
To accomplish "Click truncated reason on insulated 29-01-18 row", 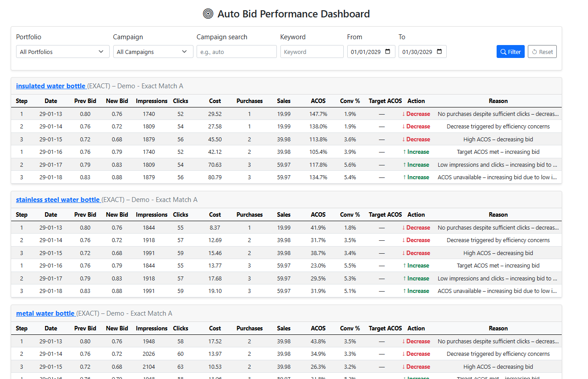I will coord(497,177).
